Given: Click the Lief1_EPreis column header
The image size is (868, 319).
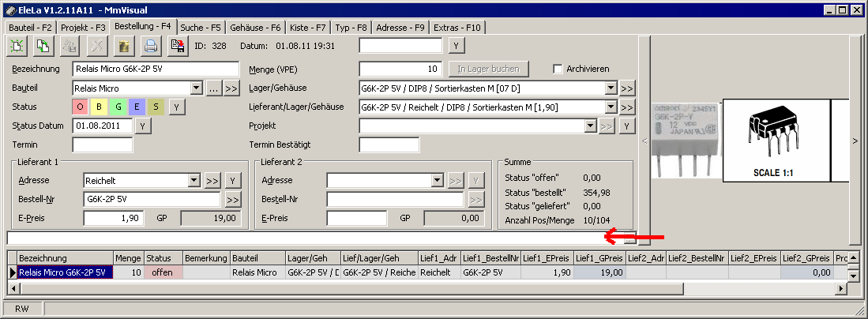Looking at the screenshot, I should [x=547, y=258].
